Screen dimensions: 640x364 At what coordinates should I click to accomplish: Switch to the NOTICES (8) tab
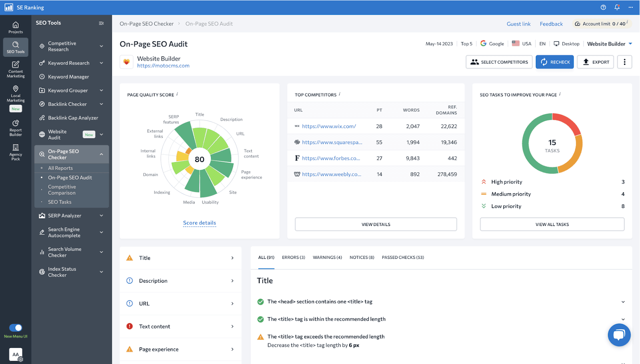pyautogui.click(x=362, y=258)
